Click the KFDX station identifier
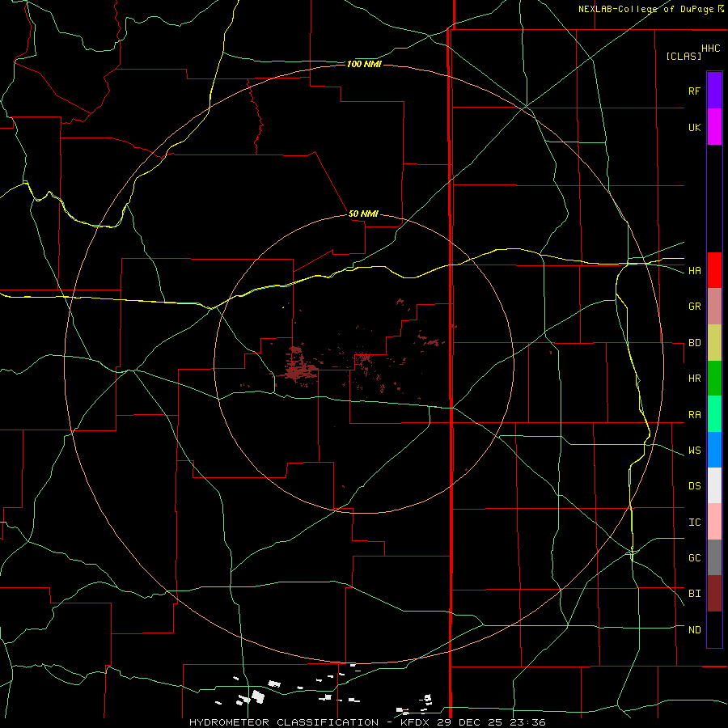728x728 pixels. [x=414, y=722]
